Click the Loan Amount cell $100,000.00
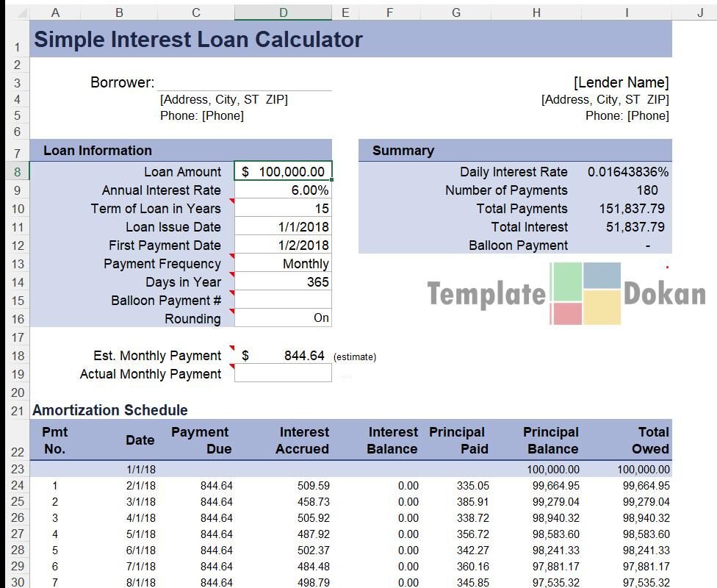This screenshot has height=588, width=717. (x=283, y=172)
